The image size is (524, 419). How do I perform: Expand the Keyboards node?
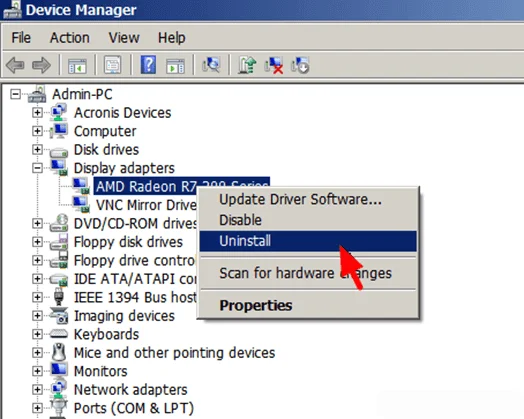click(x=37, y=334)
